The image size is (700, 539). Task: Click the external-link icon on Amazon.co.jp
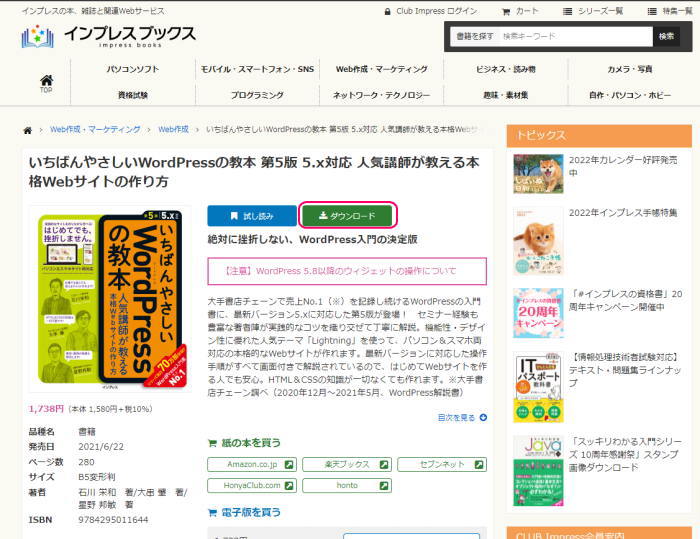289,464
